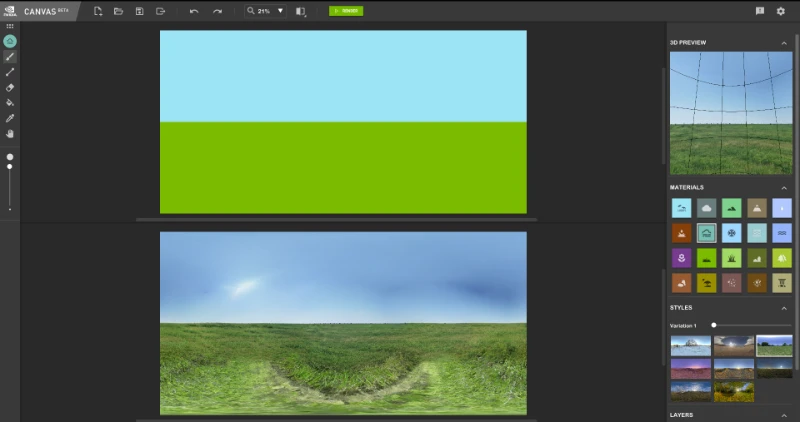Screen dimensions: 800x422
Task: Select the Brush tool in left toolbar
Action: coord(10,57)
